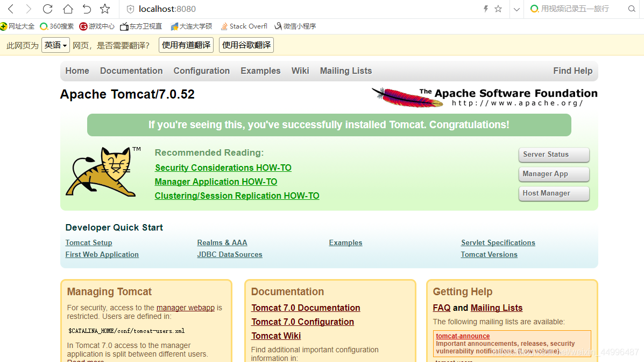Click the Server Status button
The width and height of the screenshot is (644, 362).
coord(554,155)
